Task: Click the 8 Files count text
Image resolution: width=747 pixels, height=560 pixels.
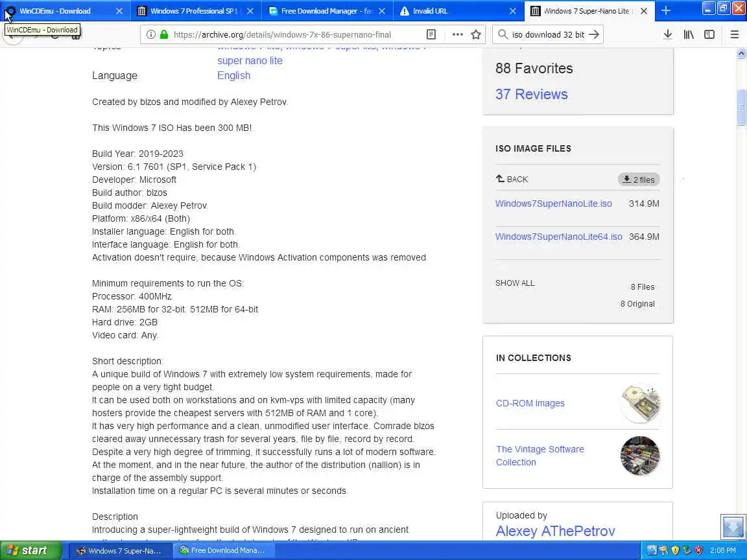Action: coord(643,286)
